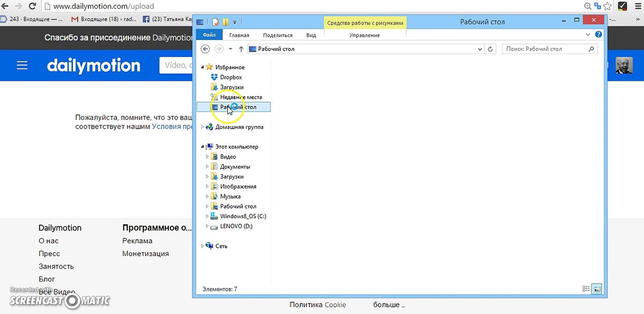Open Реклама link in the footer
The height and width of the screenshot is (314, 644).
[137, 241]
